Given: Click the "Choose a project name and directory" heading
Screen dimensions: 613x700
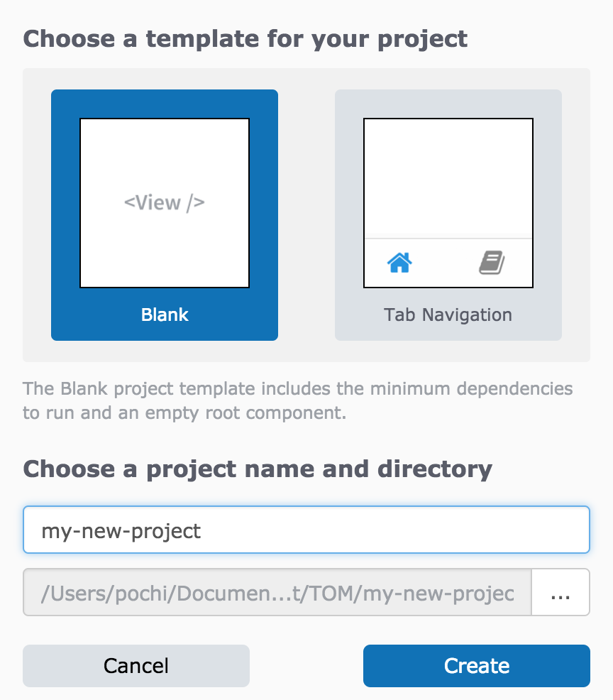Looking at the screenshot, I should 258,469.
